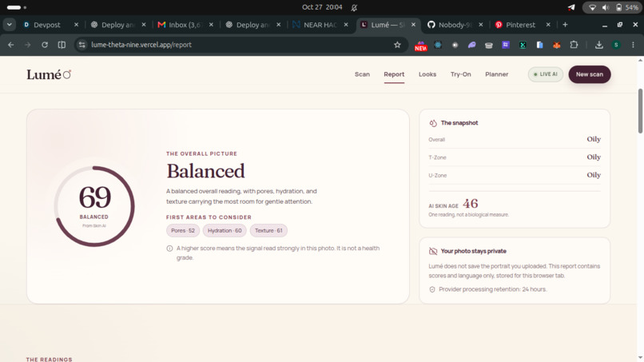Click the shield icon beside retention text
Viewport: 644px width, 362px height.
click(x=432, y=290)
